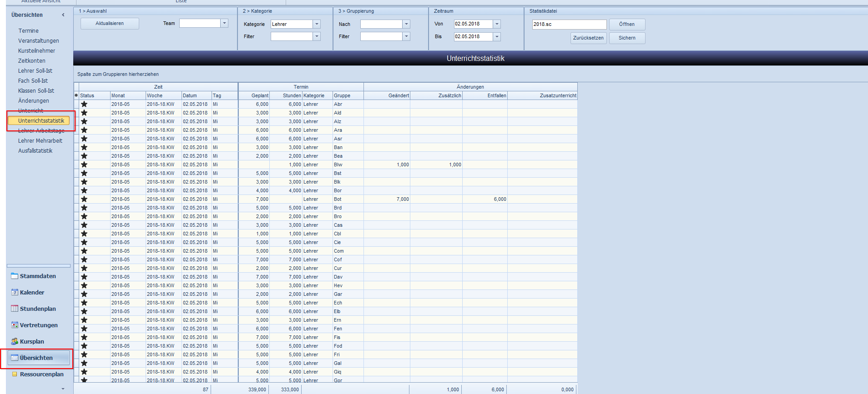
Task: Select the Vertretungen icon
Action: click(x=15, y=325)
